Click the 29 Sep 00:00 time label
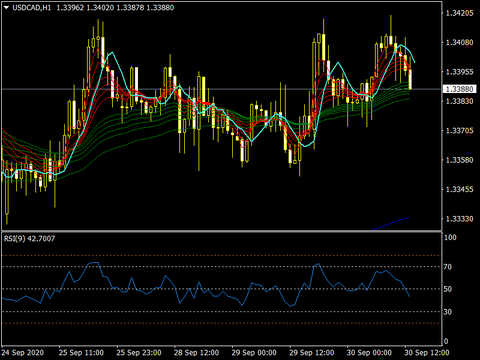The width and height of the screenshot is (480, 360). 254,352
